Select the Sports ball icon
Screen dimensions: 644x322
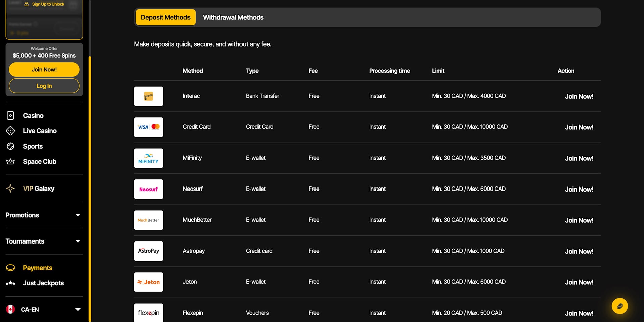pos(10,146)
